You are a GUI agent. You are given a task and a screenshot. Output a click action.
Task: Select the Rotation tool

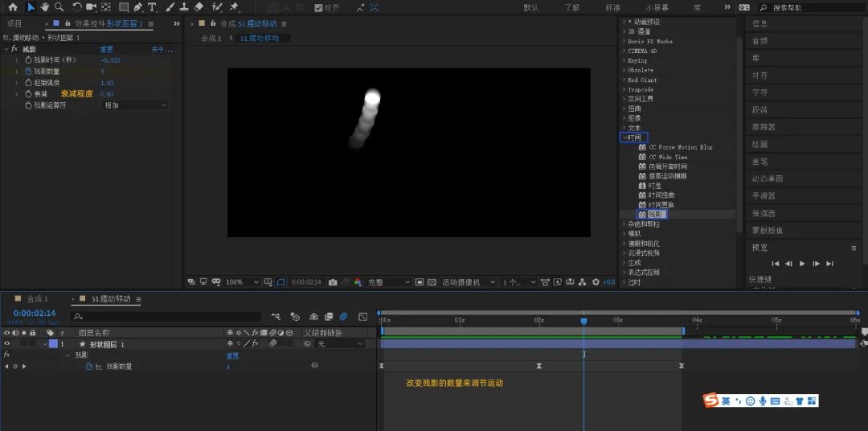[77, 7]
